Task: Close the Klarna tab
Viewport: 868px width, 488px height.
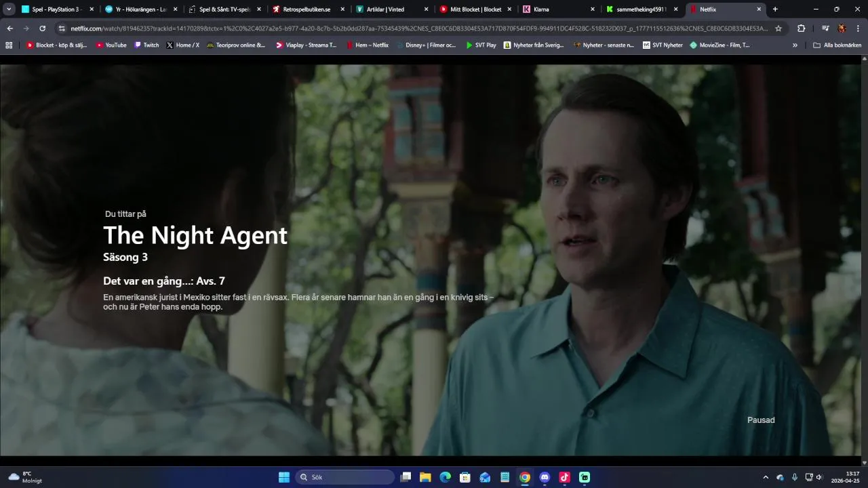Action: 593,9
